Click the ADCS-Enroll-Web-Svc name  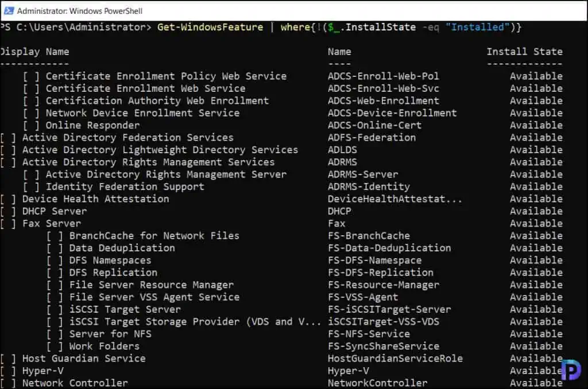(x=383, y=88)
